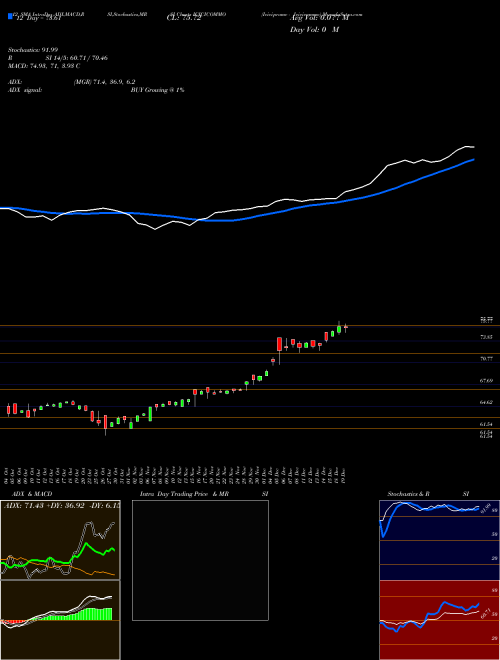Click the 64.62 price axis label

coord(486,402)
